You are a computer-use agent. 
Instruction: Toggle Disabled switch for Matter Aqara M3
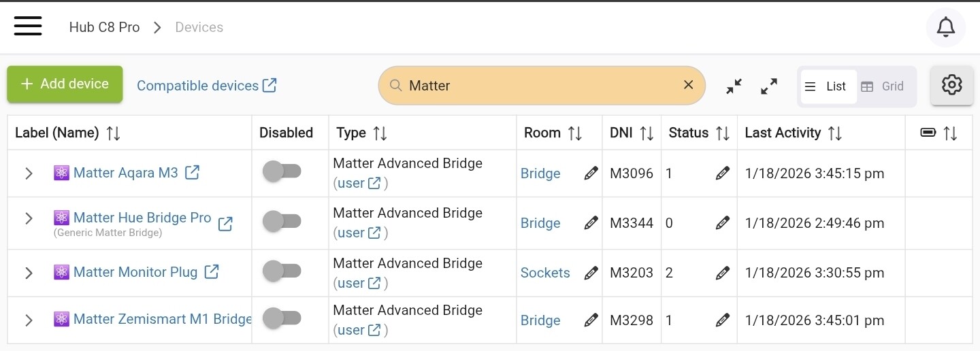282,171
